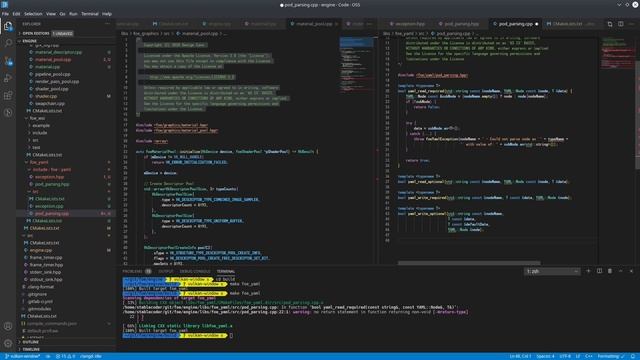Select the material_pool.cpp editor tab
The height and width of the screenshot is (360, 640).
point(313,24)
